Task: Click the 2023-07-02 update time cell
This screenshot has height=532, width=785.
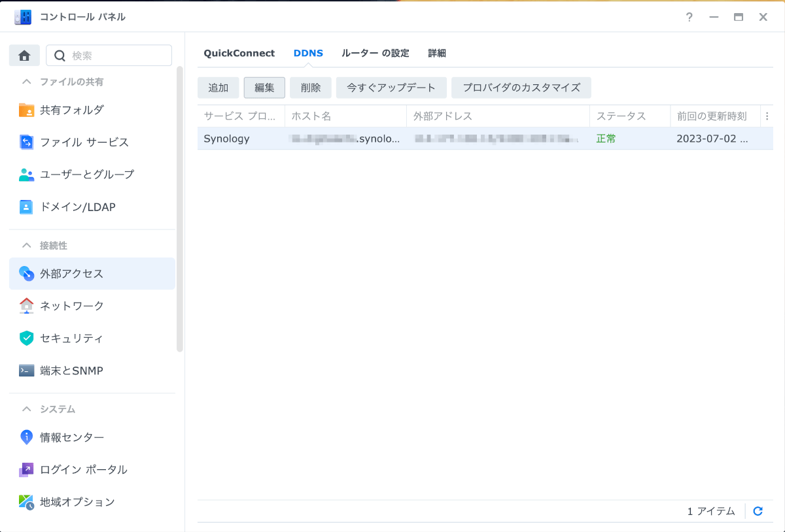Action: [x=715, y=139]
